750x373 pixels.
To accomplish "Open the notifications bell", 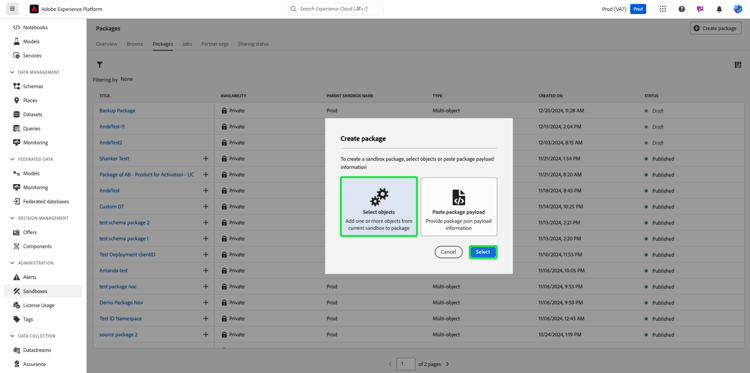I will [x=719, y=9].
